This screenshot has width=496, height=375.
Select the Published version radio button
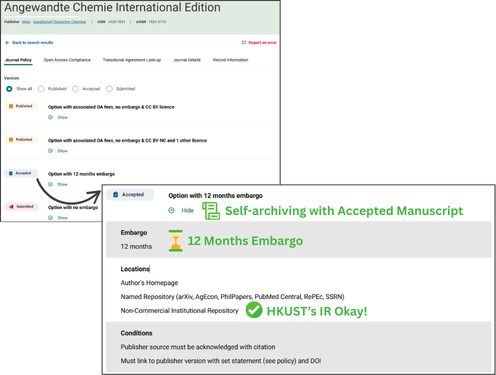(x=41, y=89)
